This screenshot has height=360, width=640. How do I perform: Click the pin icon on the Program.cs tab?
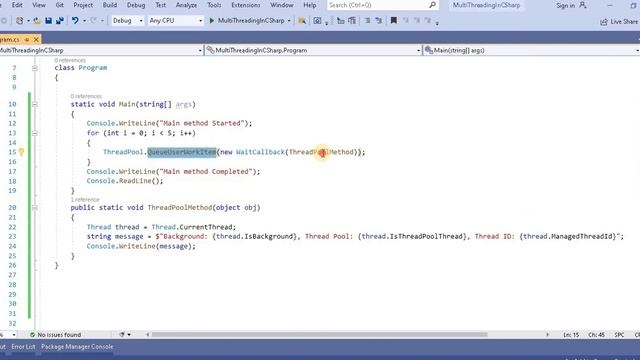coord(27,40)
